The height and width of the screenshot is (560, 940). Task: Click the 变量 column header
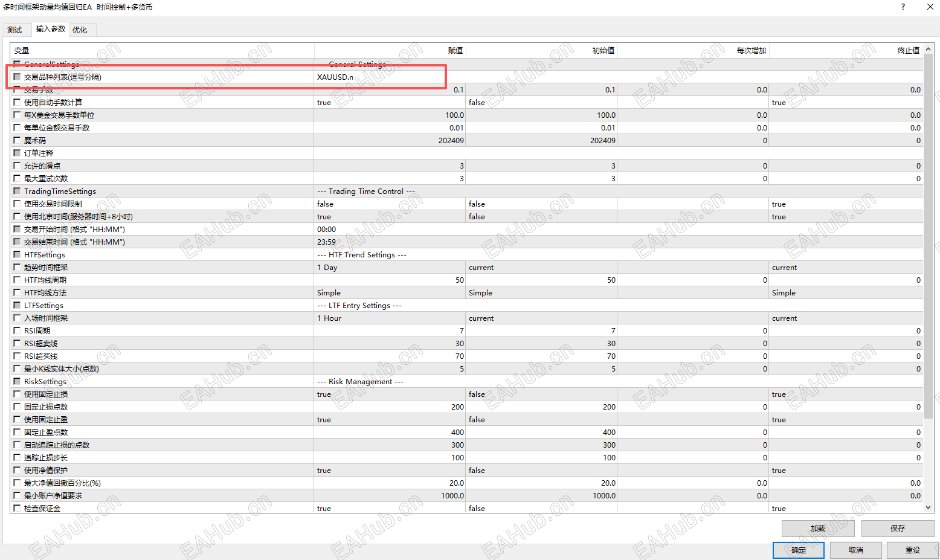(x=163, y=51)
